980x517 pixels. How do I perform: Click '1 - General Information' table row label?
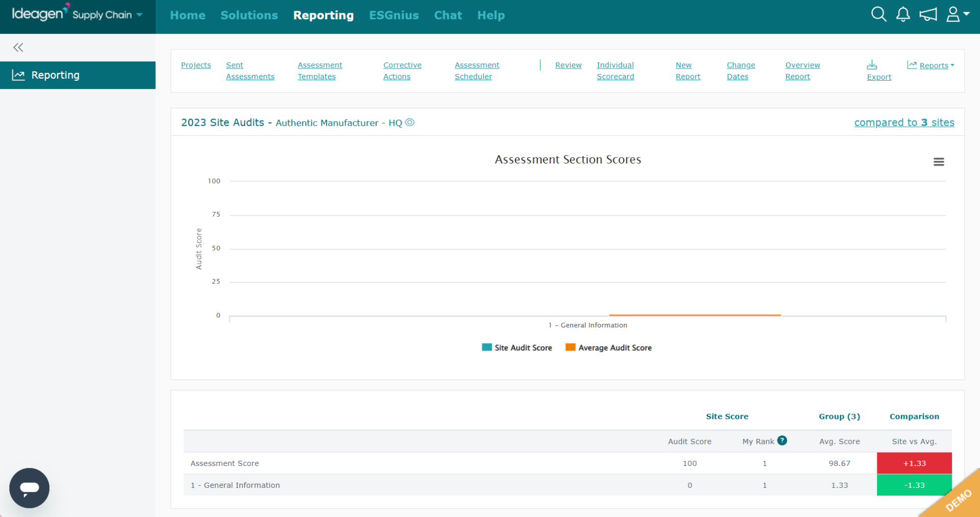(x=235, y=485)
